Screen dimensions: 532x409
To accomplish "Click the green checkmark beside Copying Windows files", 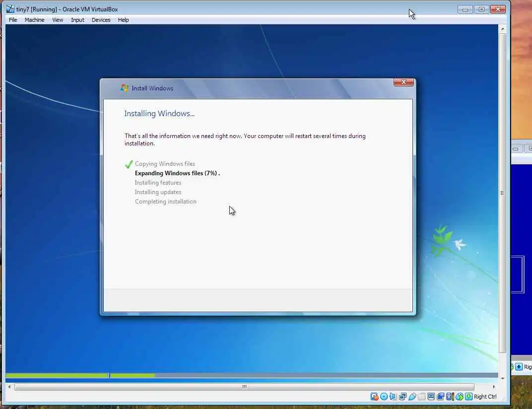I will [x=129, y=164].
